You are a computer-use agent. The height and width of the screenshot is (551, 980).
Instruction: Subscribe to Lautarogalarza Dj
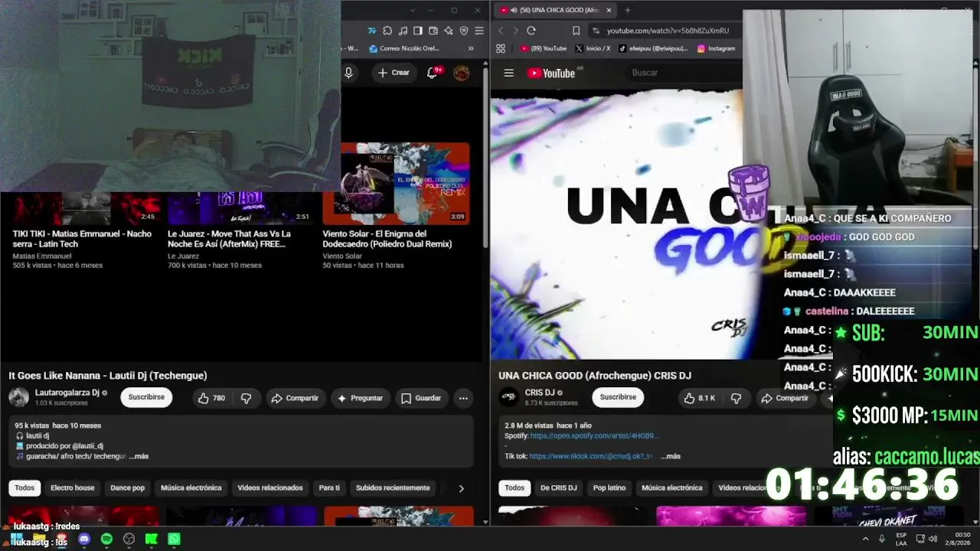point(146,397)
